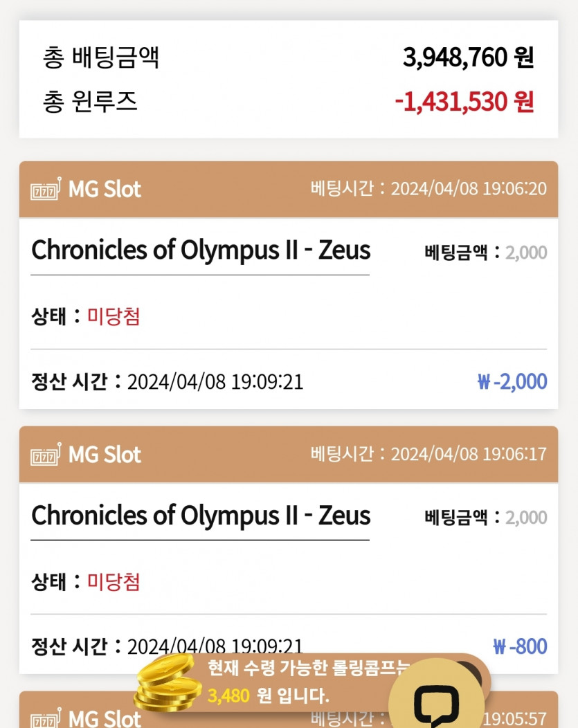The image size is (578, 728).
Task: Click the slot machine icon in the 19:06:17 bet header
Action: (x=46, y=455)
